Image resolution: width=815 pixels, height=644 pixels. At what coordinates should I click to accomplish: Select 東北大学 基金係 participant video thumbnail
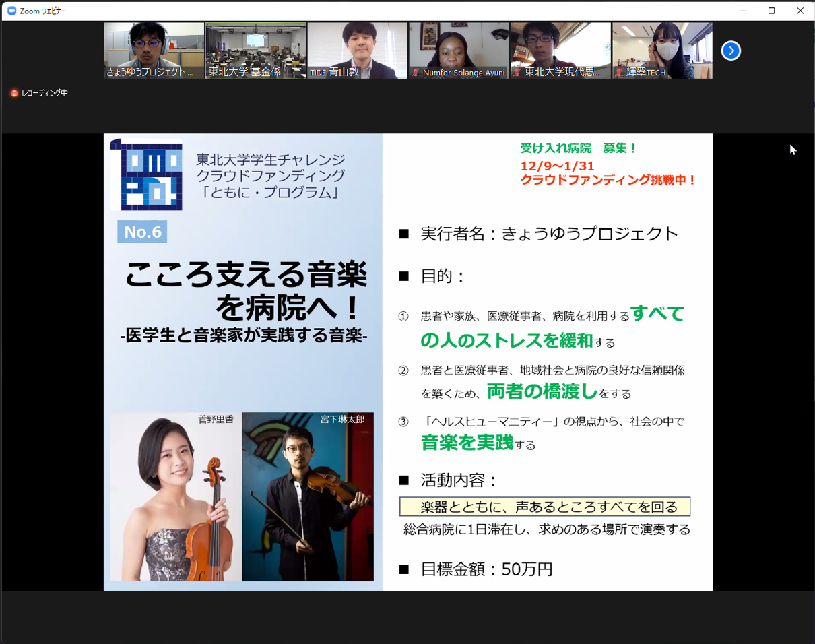(x=256, y=51)
